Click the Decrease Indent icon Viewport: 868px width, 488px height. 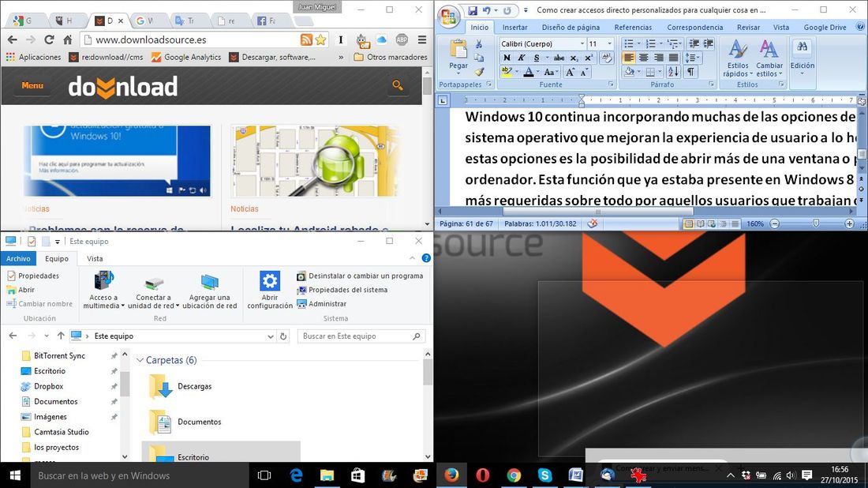click(694, 43)
